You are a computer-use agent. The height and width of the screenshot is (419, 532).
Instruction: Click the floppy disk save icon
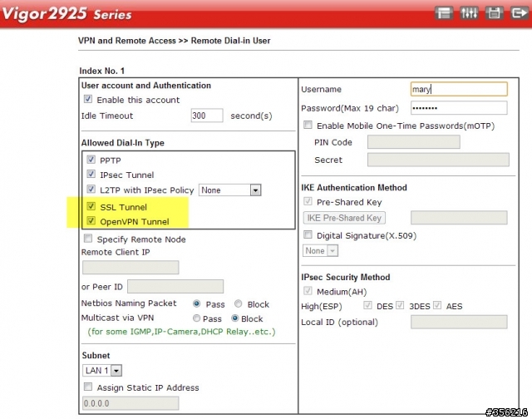(494, 13)
